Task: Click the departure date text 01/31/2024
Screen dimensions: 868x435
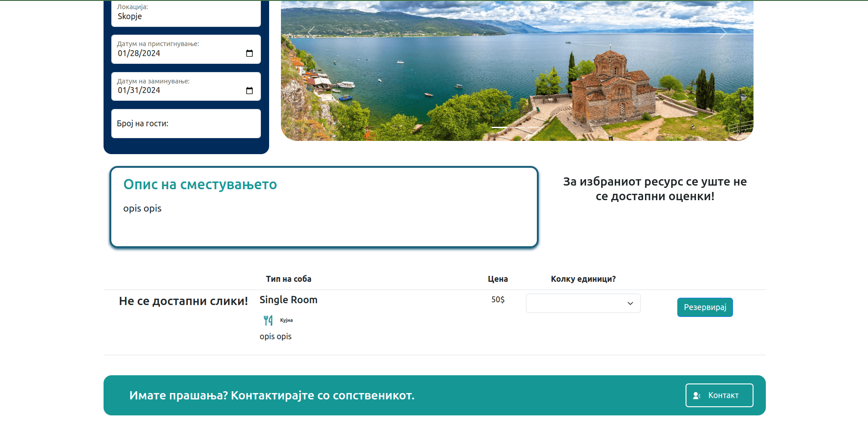Action: [139, 90]
